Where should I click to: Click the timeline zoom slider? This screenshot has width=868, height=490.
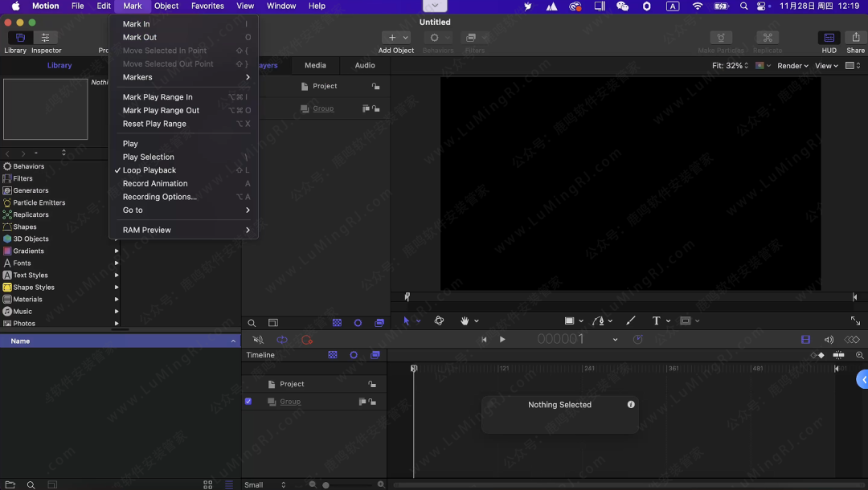coord(346,484)
